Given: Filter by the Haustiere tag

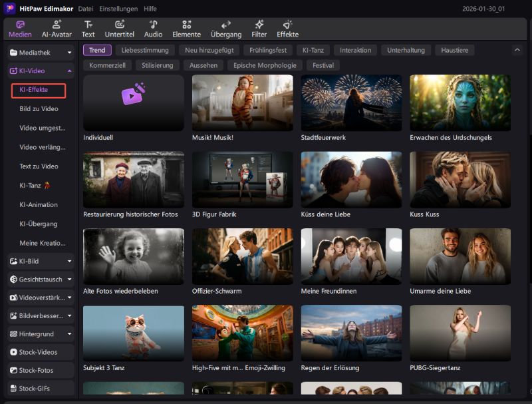Looking at the screenshot, I should click(x=456, y=50).
